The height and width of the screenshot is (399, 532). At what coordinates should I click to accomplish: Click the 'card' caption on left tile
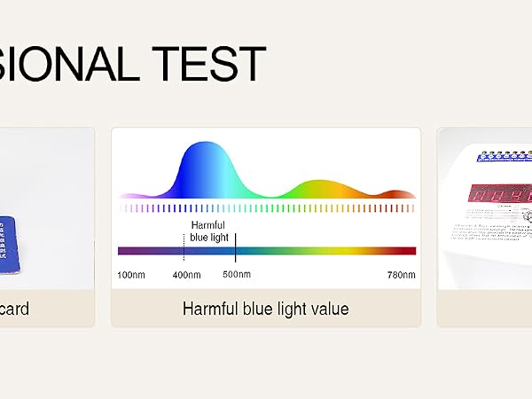(x=14, y=309)
